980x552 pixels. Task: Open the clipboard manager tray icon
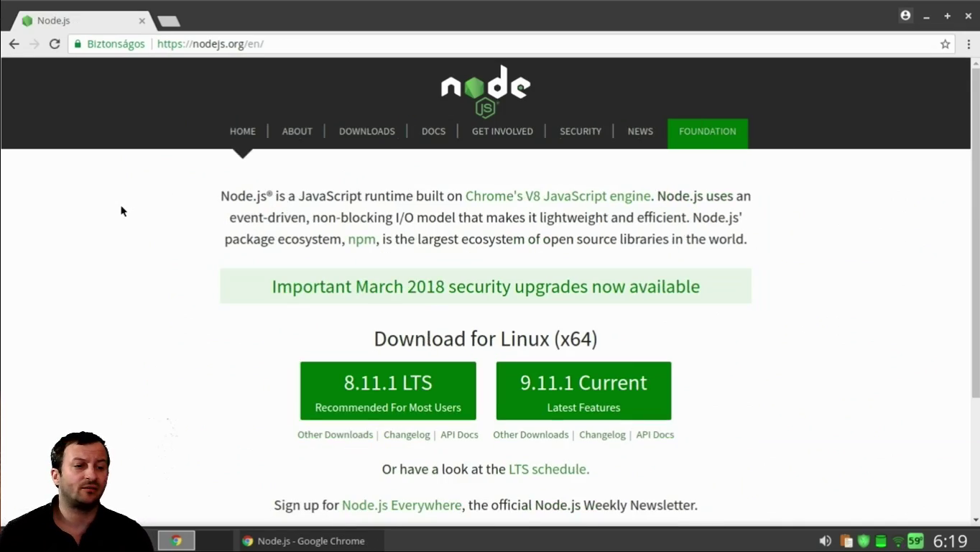click(846, 540)
